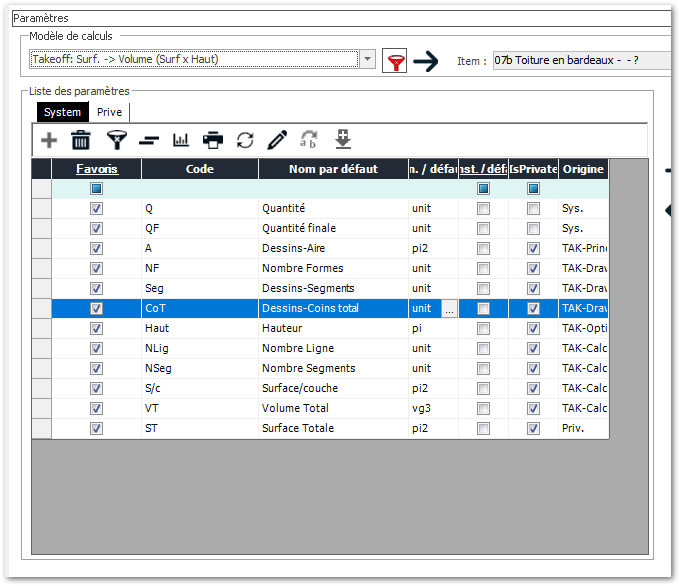
Task: Click the plus icon to add a parameter
Action: (x=48, y=140)
